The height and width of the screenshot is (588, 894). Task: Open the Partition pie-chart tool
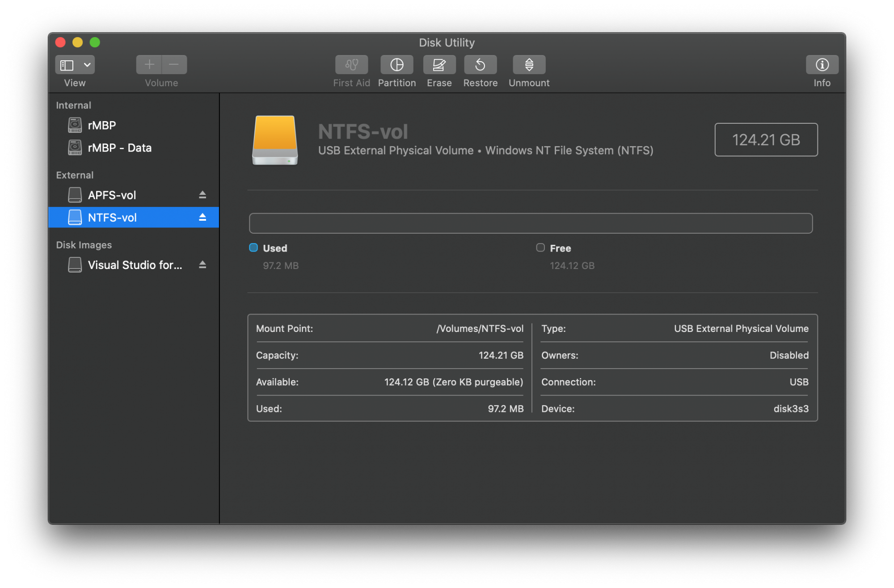coord(396,65)
